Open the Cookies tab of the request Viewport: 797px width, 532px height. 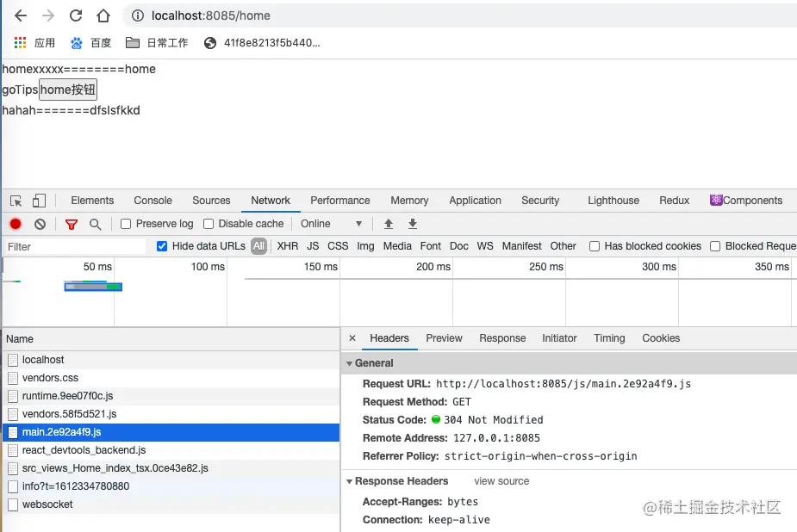coord(661,338)
